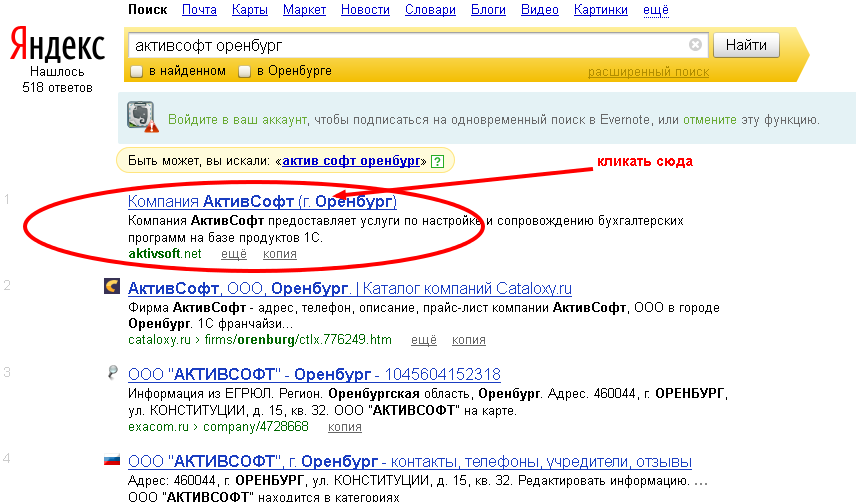Screen dimensions: 856x502
Task: Open the exacom.ru green URL
Action: (x=218, y=427)
